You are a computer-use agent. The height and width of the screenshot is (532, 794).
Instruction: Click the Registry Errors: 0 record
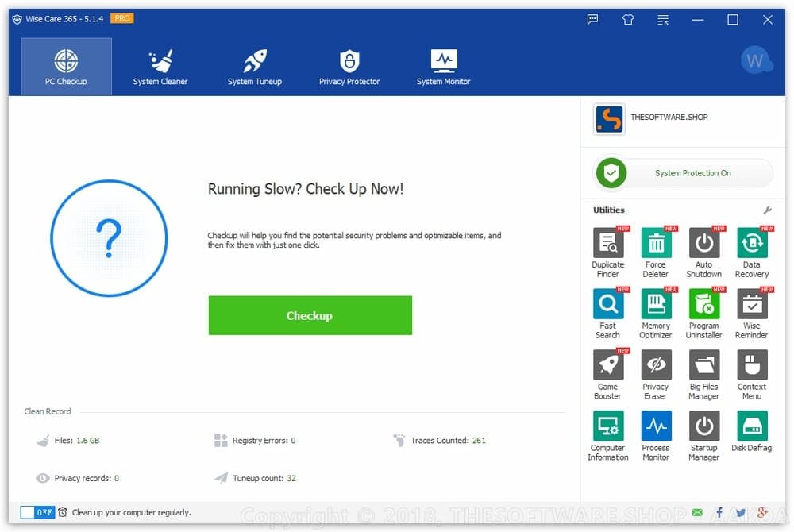(x=255, y=441)
